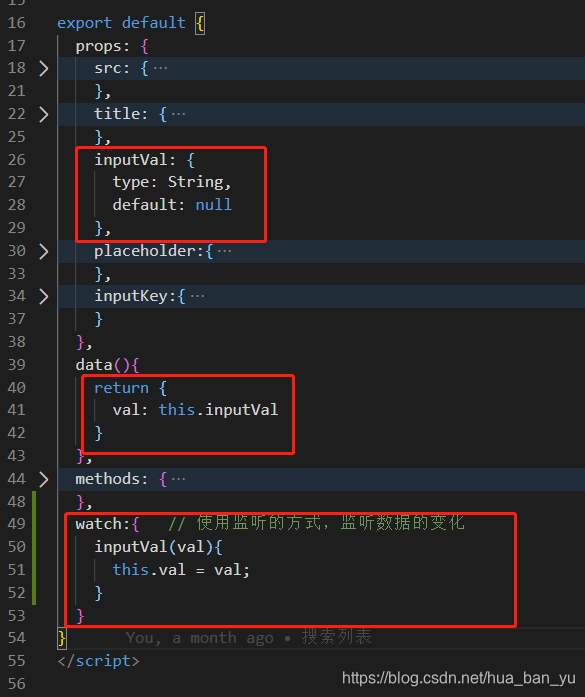Click 'data' function name on line 39
The height and width of the screenshot is (697, 585).
point(94,365)
